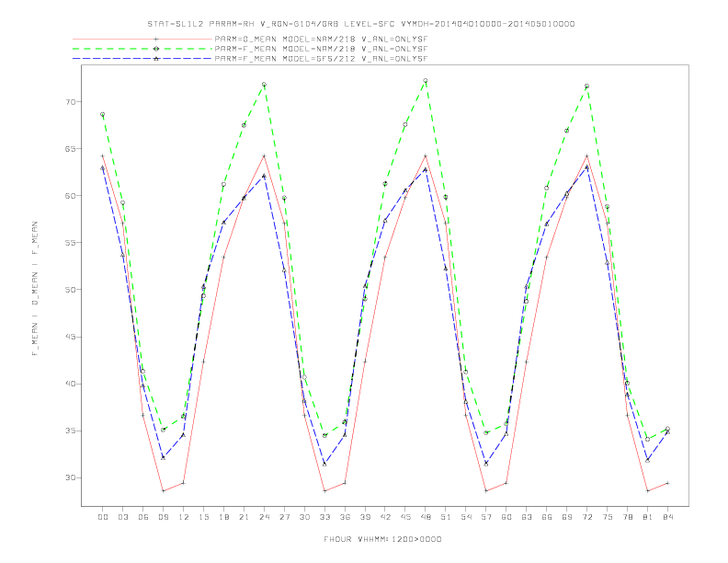Click the x-axis tick label 45
Image resolution: width=728 pixels, height=563 pixels.
[x=405, y=517]
